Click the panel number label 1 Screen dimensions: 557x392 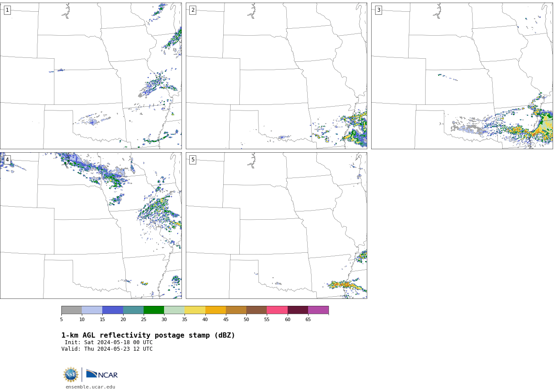click(7, 10)
